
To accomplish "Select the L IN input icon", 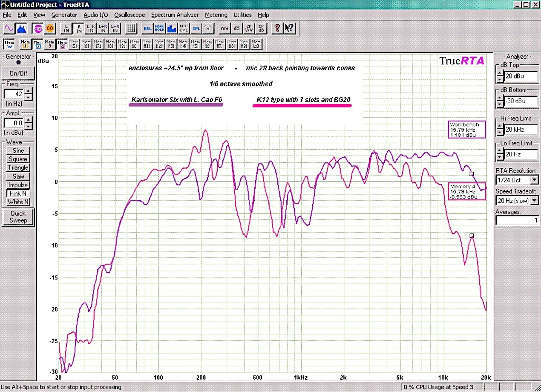I will (66, 29).
